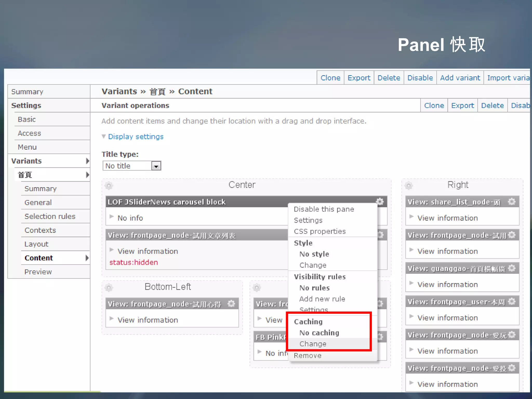Open Center region gear settings
The height and width of the screenshot is (399, 532).
[109, 185]
